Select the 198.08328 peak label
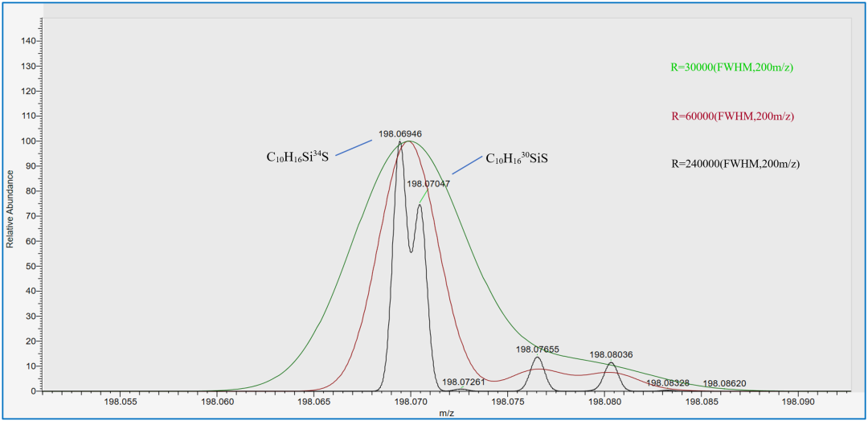The height and width of the screenshot is (421, 868). (667, 384)
